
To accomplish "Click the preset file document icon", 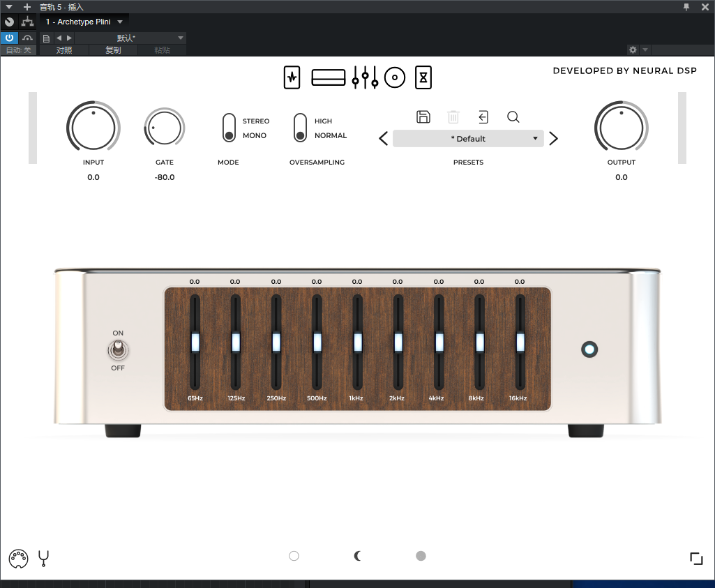I will point(46,38).
